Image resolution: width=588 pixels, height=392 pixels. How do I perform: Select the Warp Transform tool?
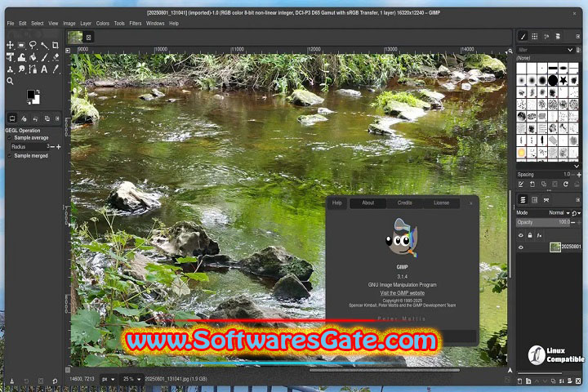21,57
